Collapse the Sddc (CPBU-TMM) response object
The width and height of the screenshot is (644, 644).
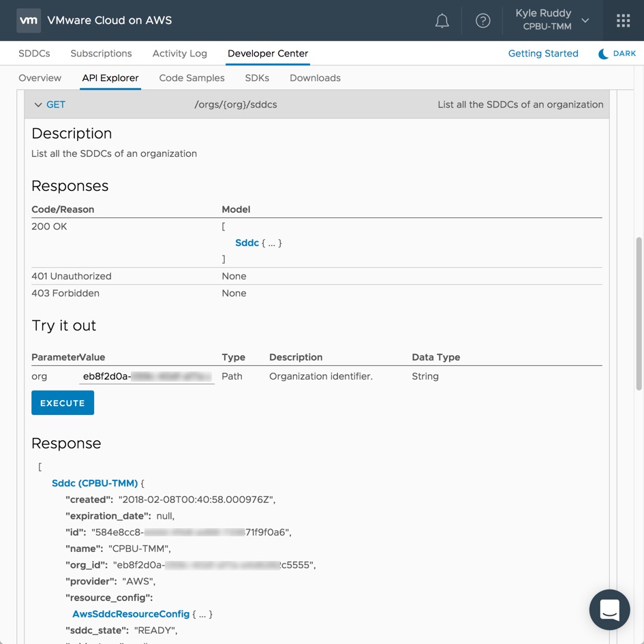pos(95,483)
